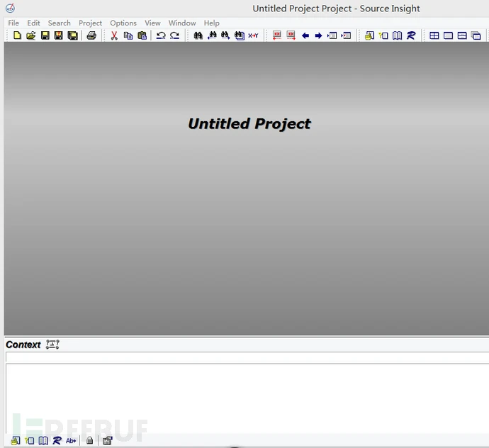Open Replace with the X→Y icon
The width and height of the screenshot is (489, 448).
point(253,35)
